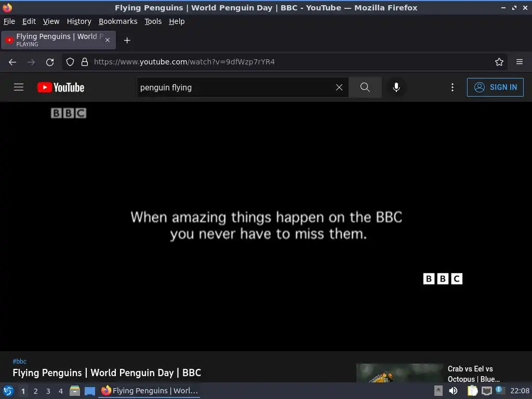Viewport: 532px width, 399px height.
Task: Click the Crab vs Eel thumbnail
Action: pyautogui.click(x=400, y=373)
